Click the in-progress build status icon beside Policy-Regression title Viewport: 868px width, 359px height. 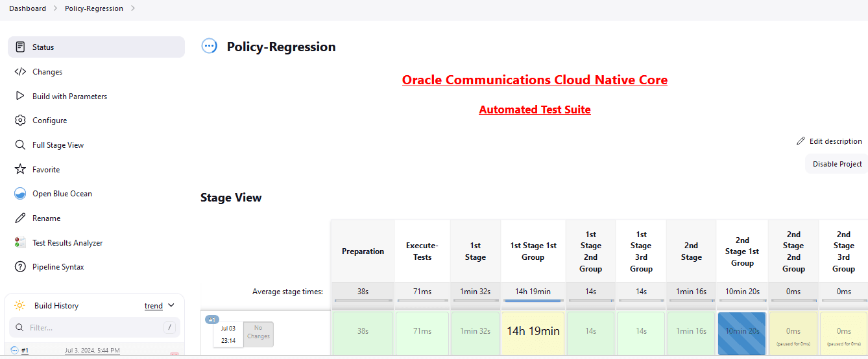pos(210,46)
